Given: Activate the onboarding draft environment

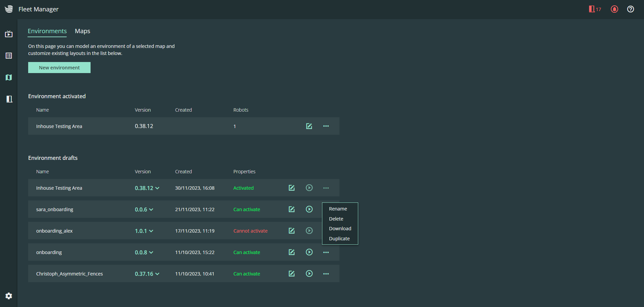Looking at the screenshot, I should coord(309,252).
